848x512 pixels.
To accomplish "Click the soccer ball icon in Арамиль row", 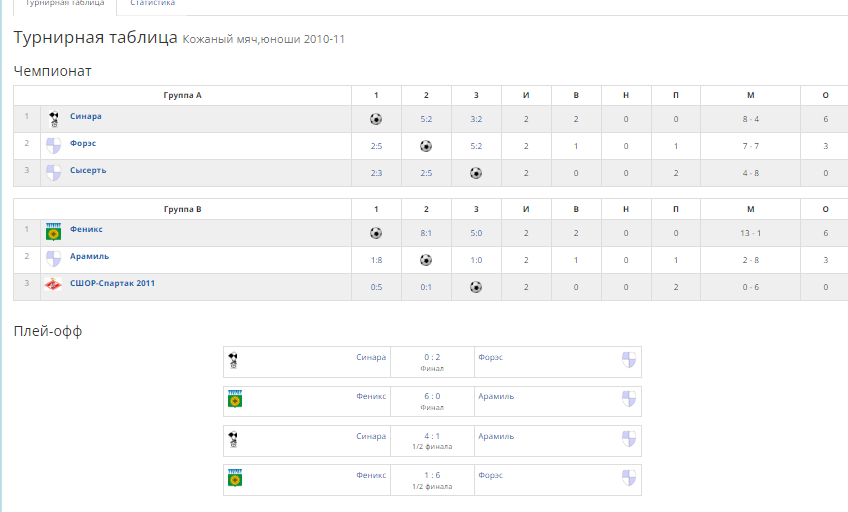I will click(426, 260).
